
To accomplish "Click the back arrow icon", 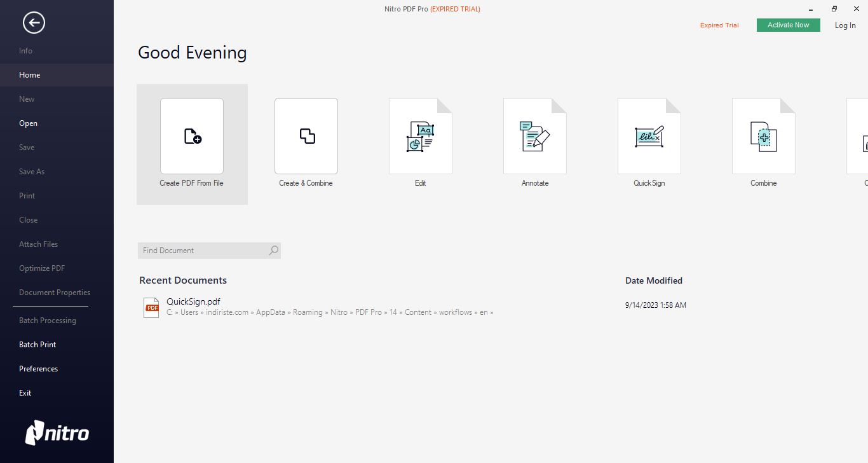I will (x=34, y=23).
